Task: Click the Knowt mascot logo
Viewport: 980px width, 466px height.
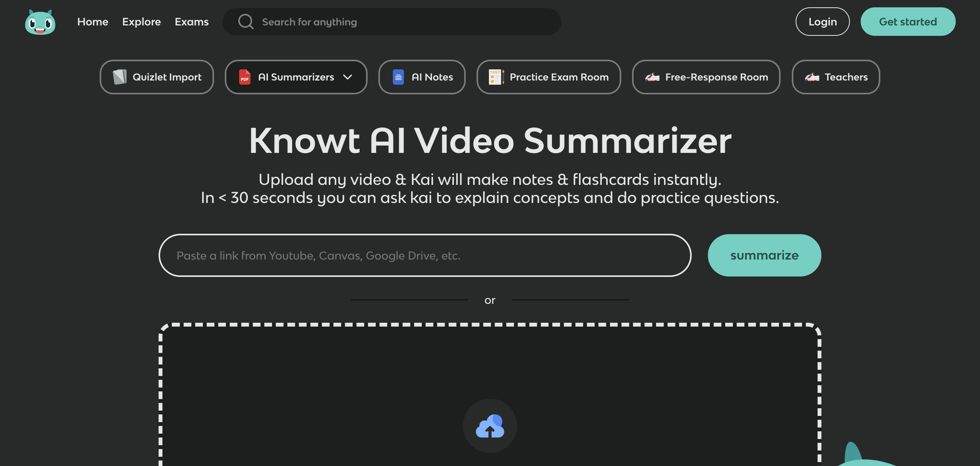Action: pos(40,22)
